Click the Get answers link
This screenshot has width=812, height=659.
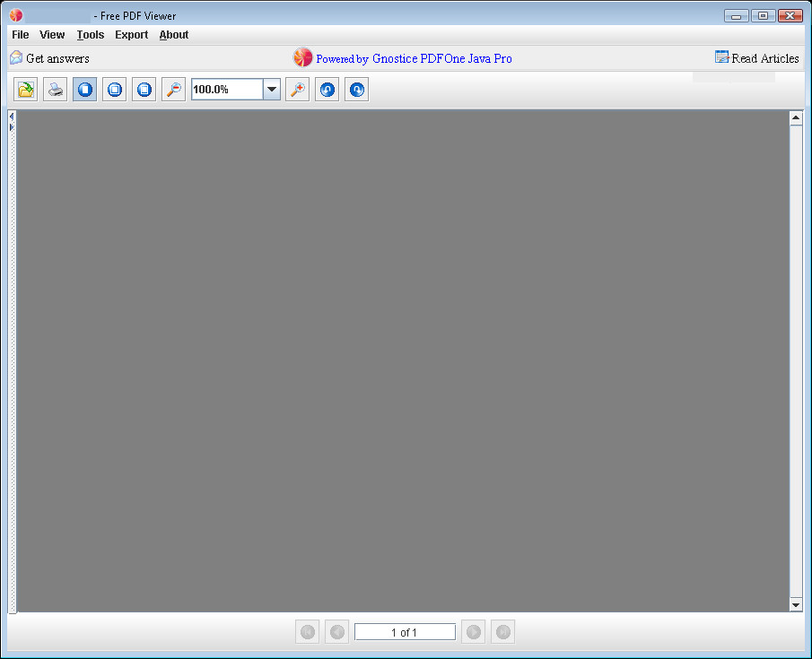click(49, 58)
